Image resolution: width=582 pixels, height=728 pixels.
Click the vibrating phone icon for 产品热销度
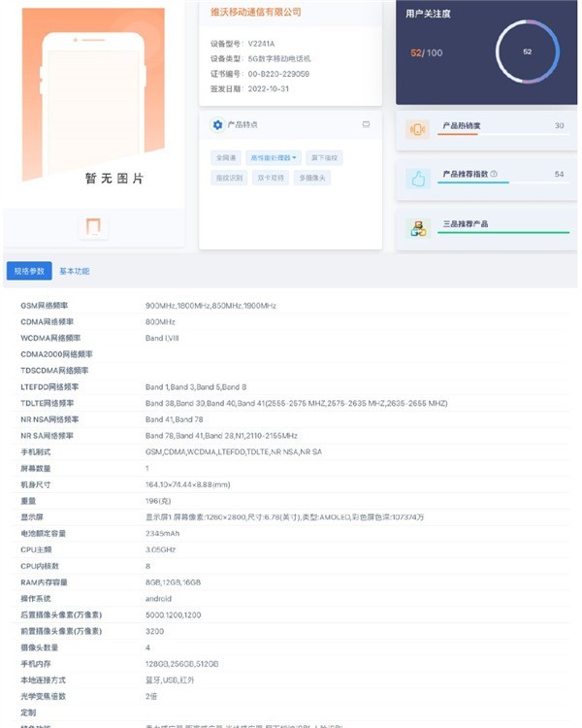pyautogui.click(x=417, y=129)
